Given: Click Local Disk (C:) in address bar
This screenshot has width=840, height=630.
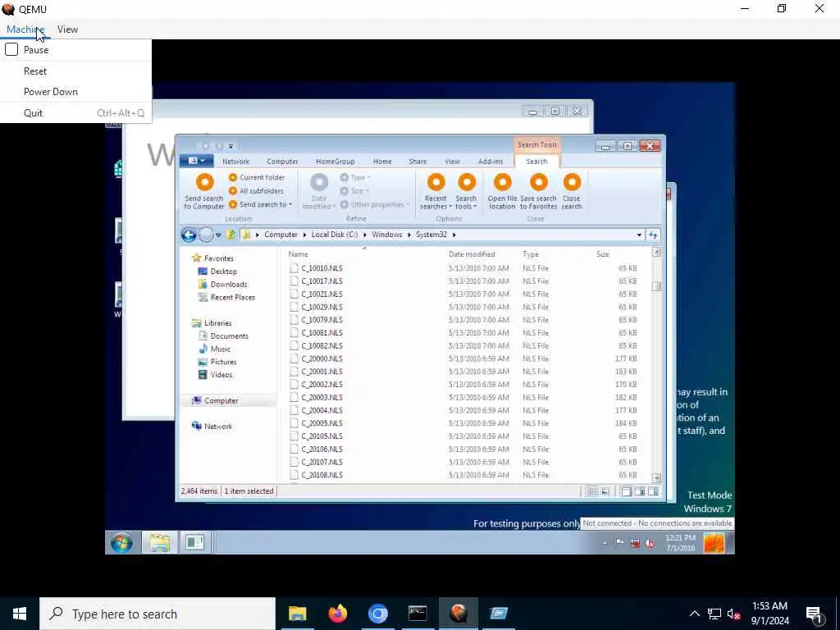Looking at the screenshot, I should click(335, 235).
